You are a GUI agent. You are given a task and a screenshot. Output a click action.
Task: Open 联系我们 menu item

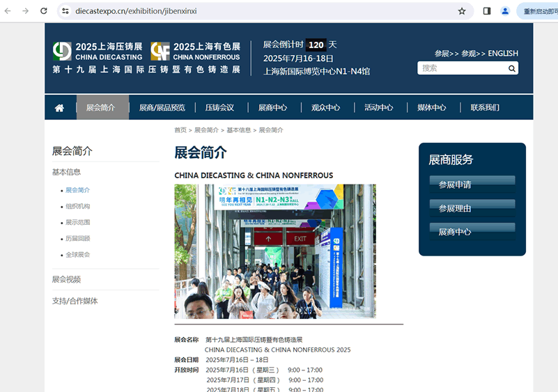pyautogui.click(x=485, y=107)
